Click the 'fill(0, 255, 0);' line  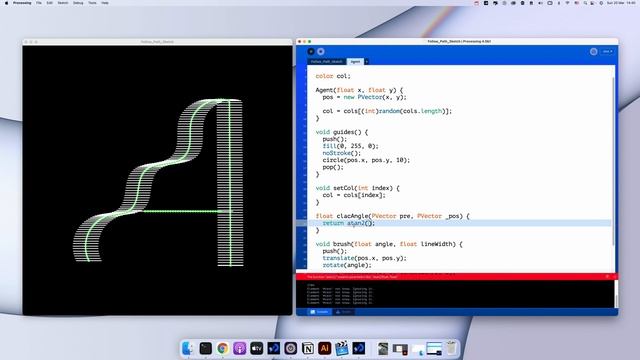350,146
